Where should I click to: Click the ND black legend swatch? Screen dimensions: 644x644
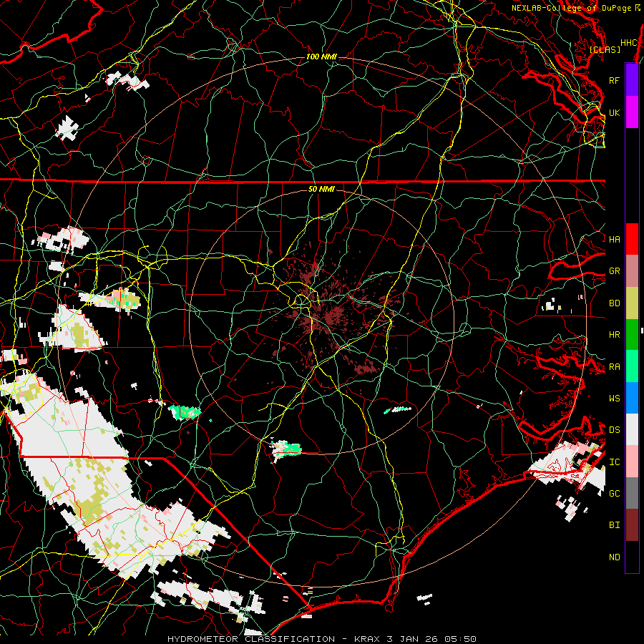pyautogui.click(x=632, y=557)
